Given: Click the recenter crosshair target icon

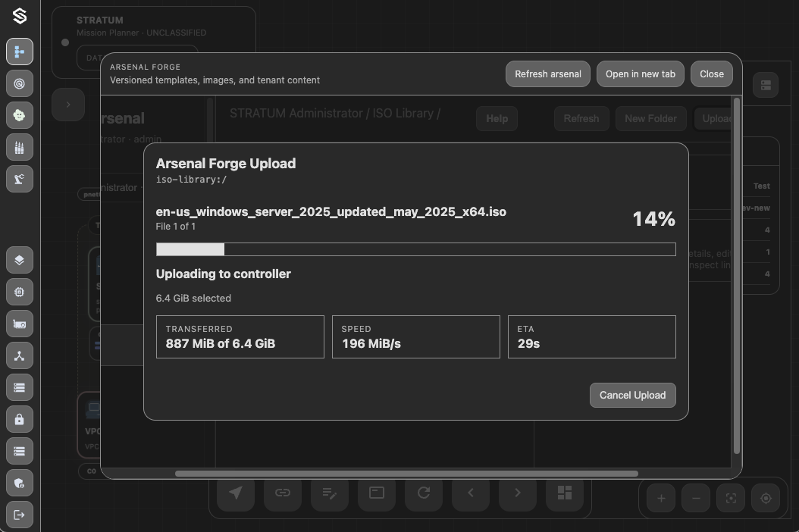Looking at the screenshot, I should coord(766,499).
